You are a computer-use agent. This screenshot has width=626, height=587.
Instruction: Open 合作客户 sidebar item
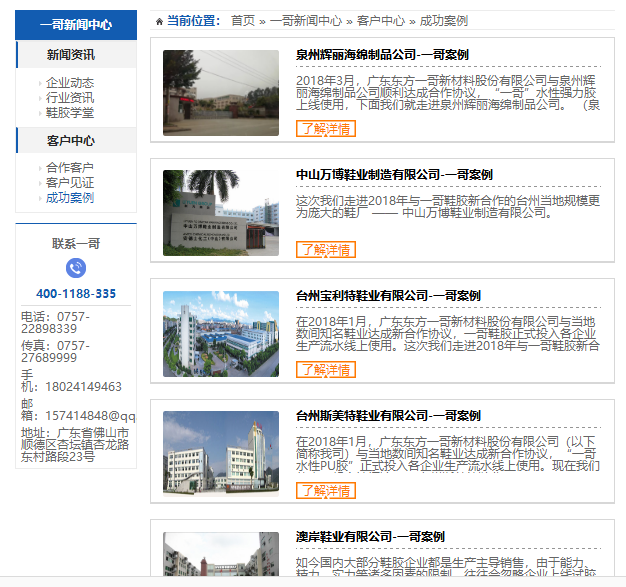70,167
